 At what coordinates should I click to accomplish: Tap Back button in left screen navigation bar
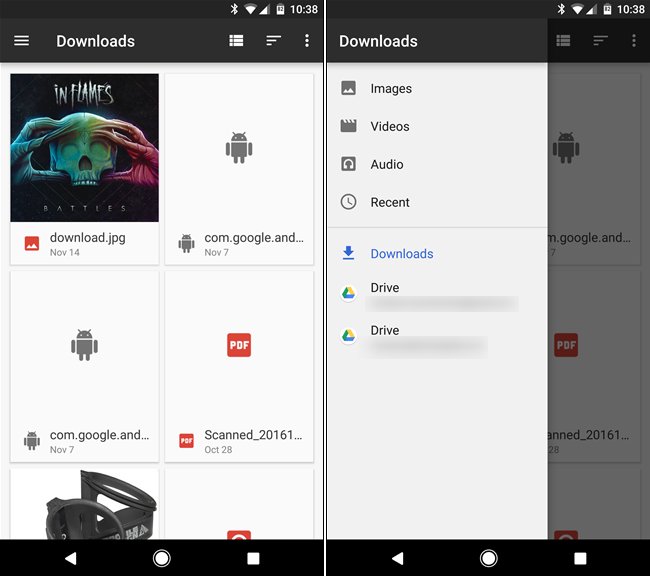[70, 558]
